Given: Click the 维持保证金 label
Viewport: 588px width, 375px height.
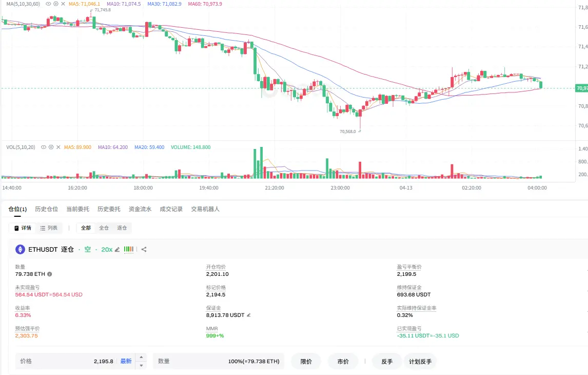Looking at the screenshot, I should (409, 288).
